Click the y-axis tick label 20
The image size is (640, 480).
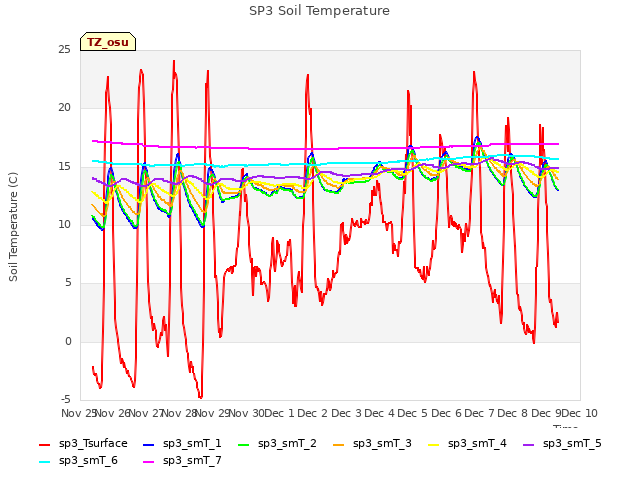point(64,108)
